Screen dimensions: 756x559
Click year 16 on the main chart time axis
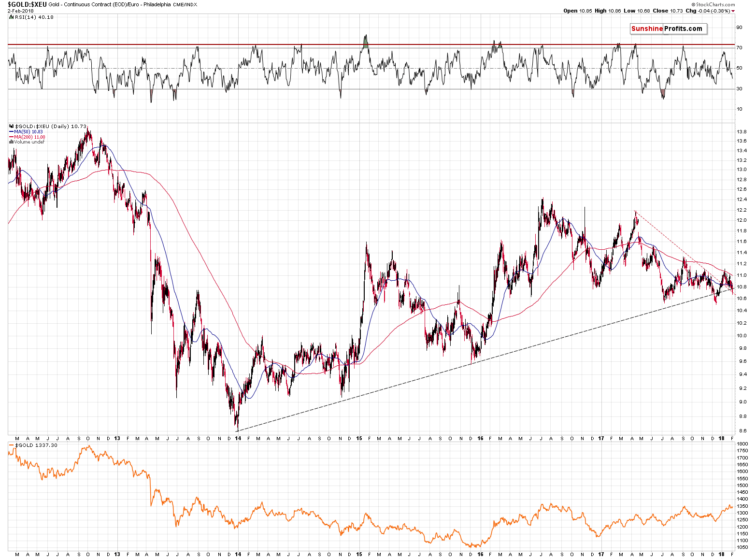480,439
